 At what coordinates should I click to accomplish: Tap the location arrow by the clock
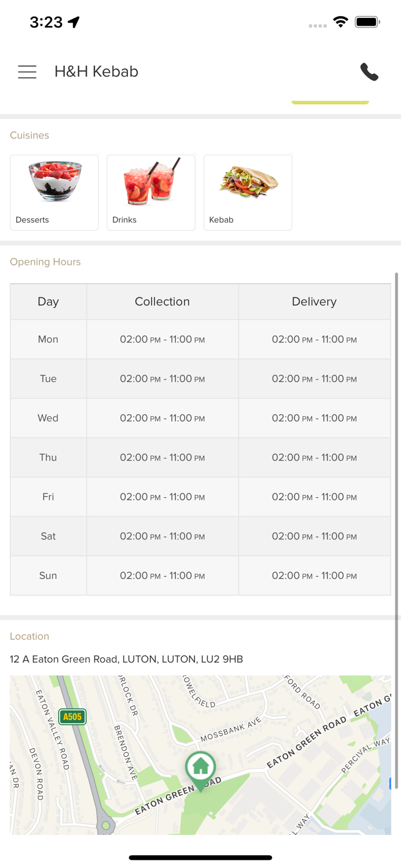pyautogui.click(x=73, y=23)
